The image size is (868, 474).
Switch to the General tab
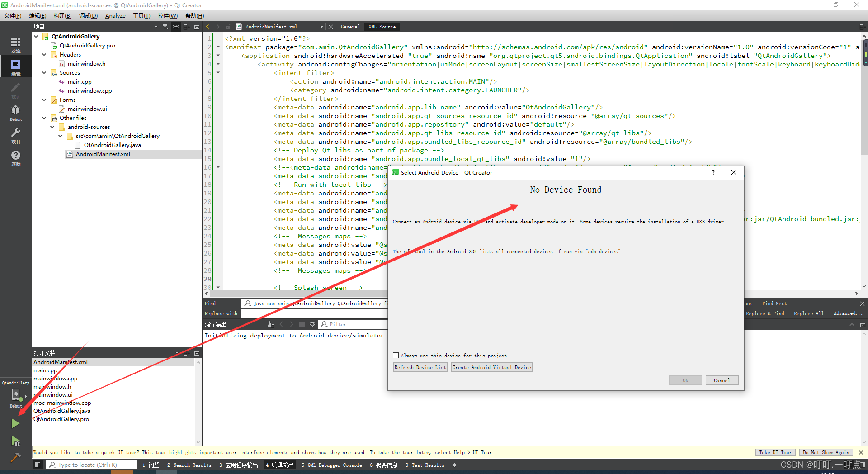pyautogui.click(x=350, y=27)
